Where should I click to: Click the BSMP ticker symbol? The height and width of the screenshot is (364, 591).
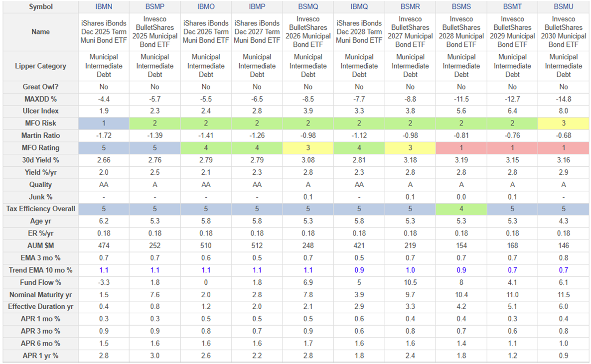(155, 7)
